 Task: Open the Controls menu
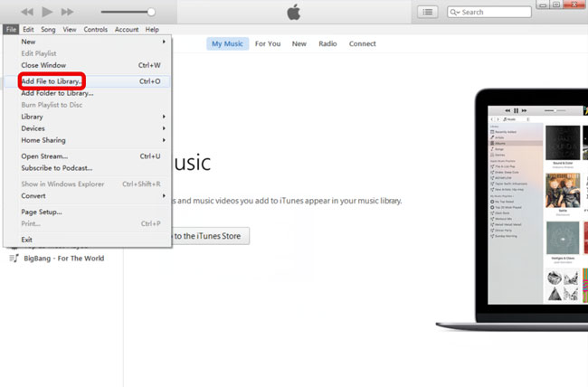click(x=95, y=29)
